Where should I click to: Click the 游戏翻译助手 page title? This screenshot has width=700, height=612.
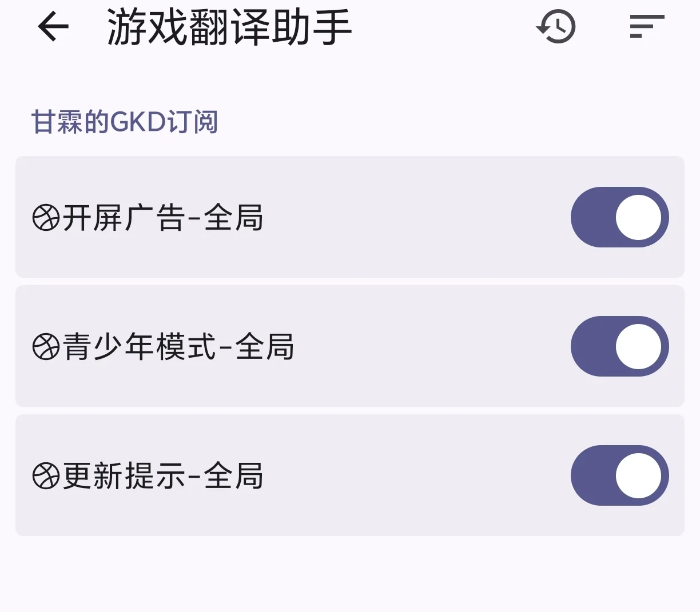pos(229,27)
